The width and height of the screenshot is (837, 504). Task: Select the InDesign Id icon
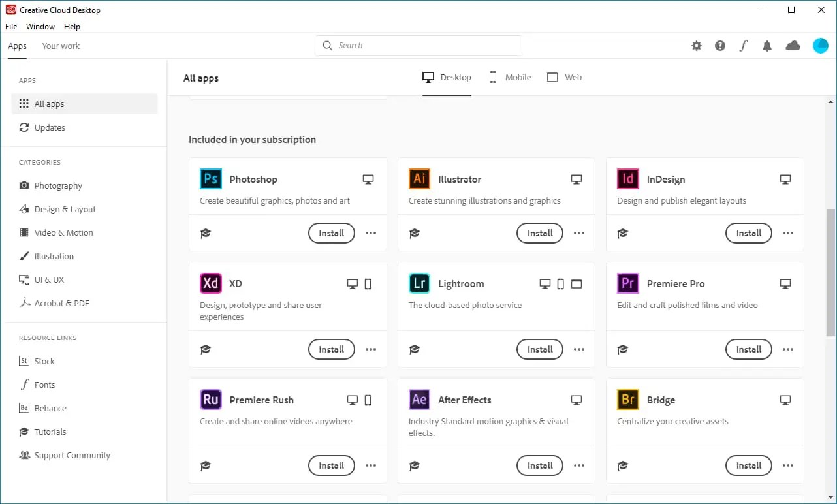pos(628,179)
